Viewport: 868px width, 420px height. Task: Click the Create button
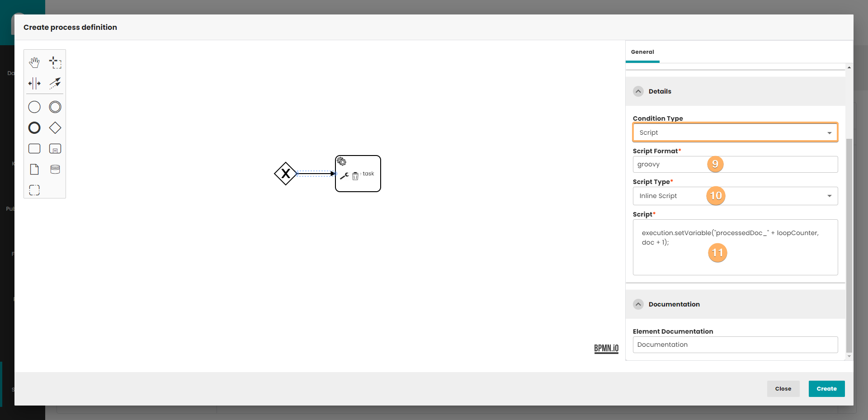[x=826, y=389]
